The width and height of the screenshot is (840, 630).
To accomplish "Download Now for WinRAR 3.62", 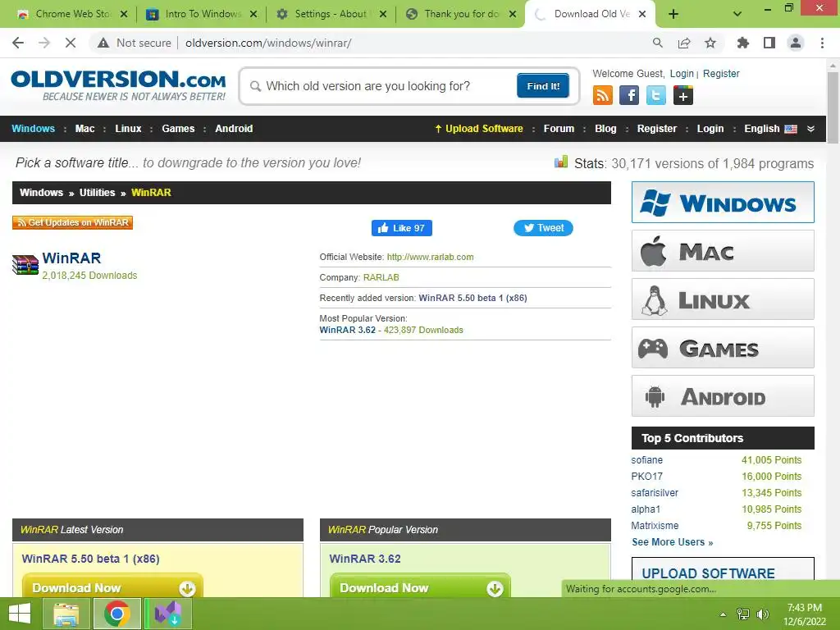I will coord(420,587).
